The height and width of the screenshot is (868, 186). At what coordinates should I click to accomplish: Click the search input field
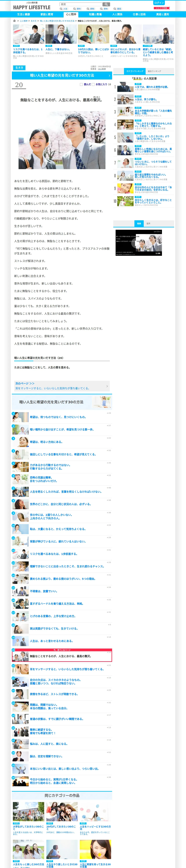(81, 4)
